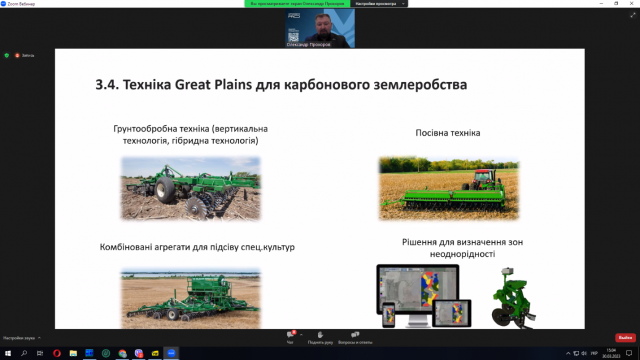Open Chrome from the taskbar
The width and height of the screenshot is (640, 360).
(x=122, y=353)
